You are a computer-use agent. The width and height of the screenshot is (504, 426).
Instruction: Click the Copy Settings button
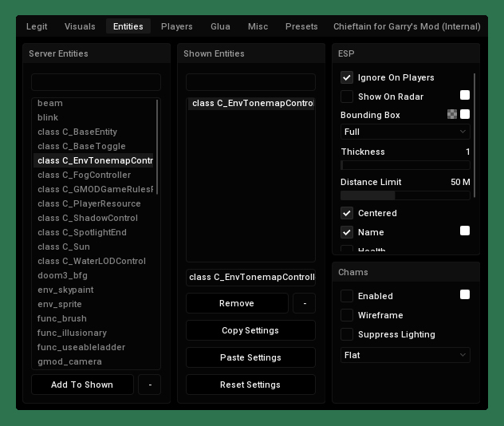tap(250, 330)
